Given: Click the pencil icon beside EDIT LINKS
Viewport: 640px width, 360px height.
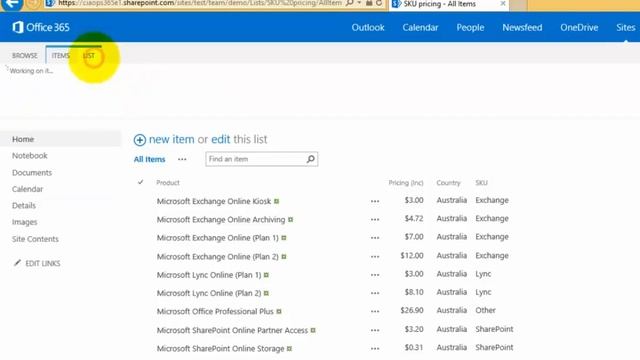Looking at the screenshot, I should point(17,263).
